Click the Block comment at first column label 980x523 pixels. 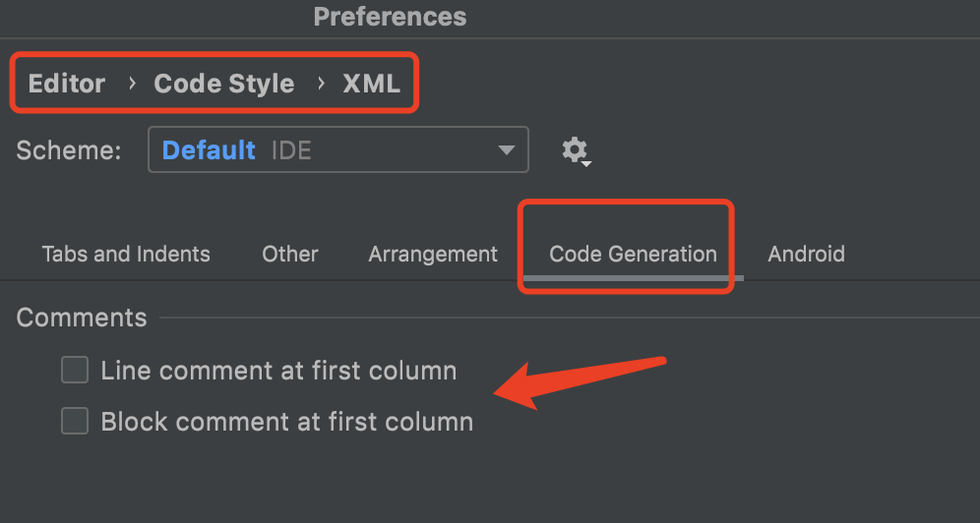tap(287, 422)
